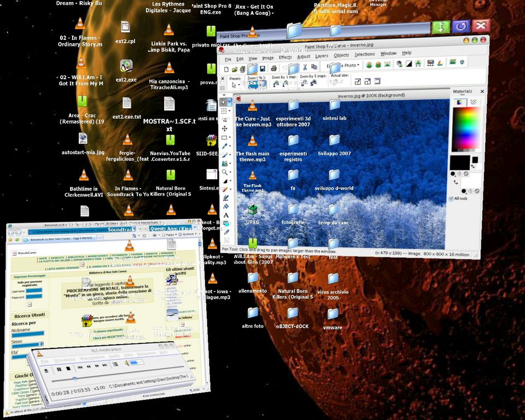The height and width of the screenshot is (420, 525).
Task: Select the Move tool in toolbox
Action: pos(224,128)
